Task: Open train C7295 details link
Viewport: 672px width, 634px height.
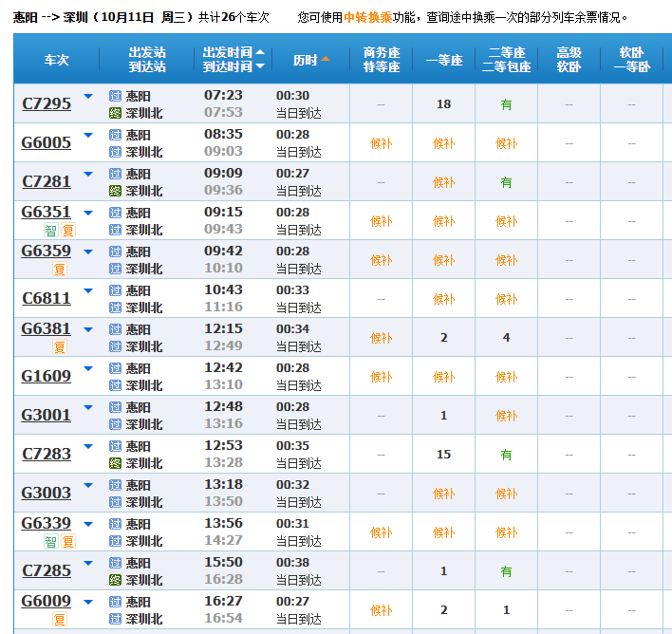Action: pyautogui.click(x=47, y=103)
